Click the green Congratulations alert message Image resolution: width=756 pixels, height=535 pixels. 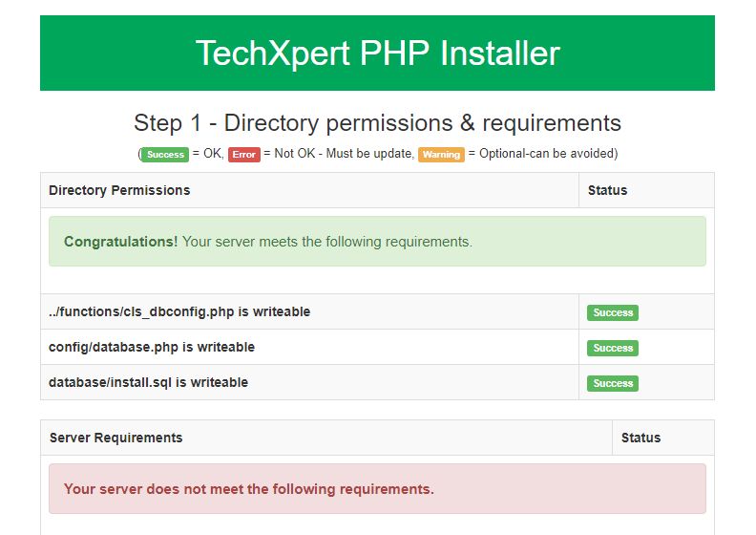tap(377, 242)
